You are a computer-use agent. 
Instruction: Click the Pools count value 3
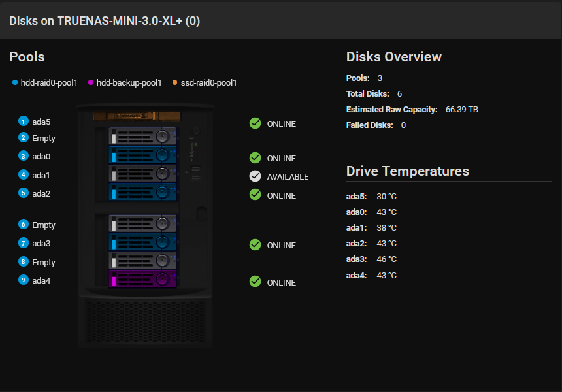pos(380,78)
